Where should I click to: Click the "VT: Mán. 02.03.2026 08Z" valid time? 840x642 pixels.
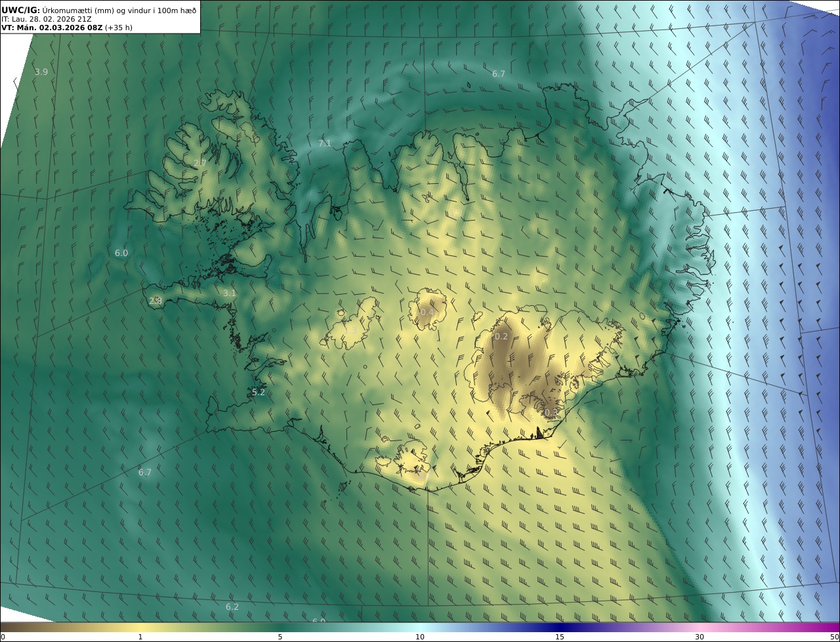[51, 28]
